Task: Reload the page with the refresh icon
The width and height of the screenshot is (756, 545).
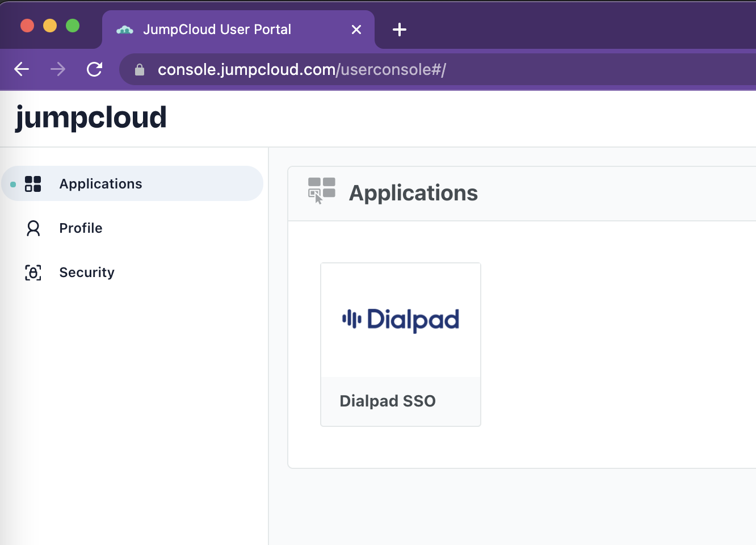Action: click(94, 69)
